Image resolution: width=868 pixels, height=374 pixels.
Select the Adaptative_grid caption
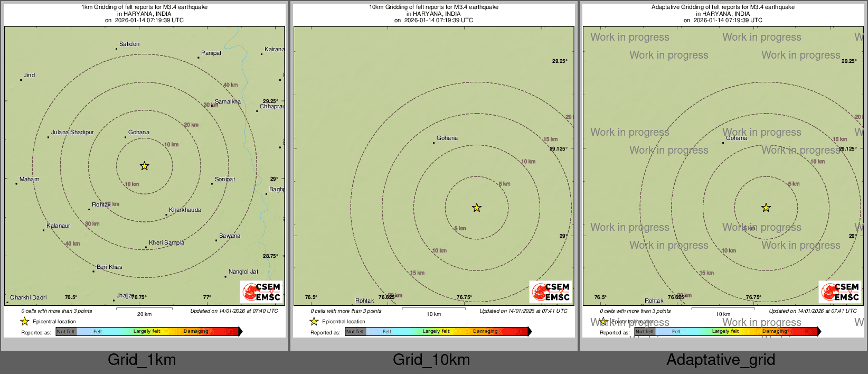coord(721,360)
